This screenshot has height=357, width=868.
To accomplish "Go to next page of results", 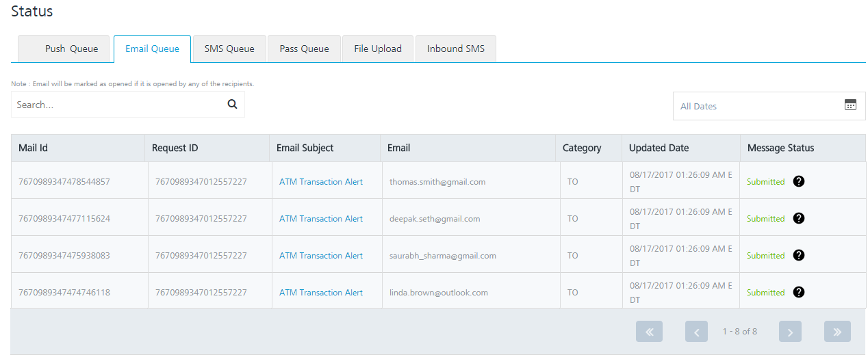I will 790,332.
